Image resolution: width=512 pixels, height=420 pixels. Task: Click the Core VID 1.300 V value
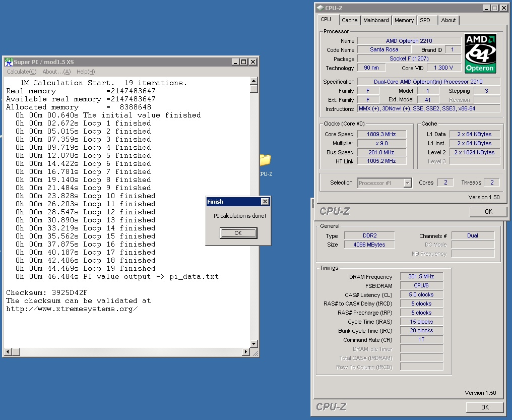tap(443, 68)
